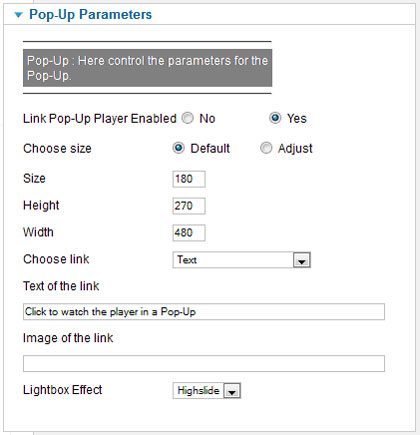
Task: Click the gray Pop-Up description box
Action: [x=147, y=68]
